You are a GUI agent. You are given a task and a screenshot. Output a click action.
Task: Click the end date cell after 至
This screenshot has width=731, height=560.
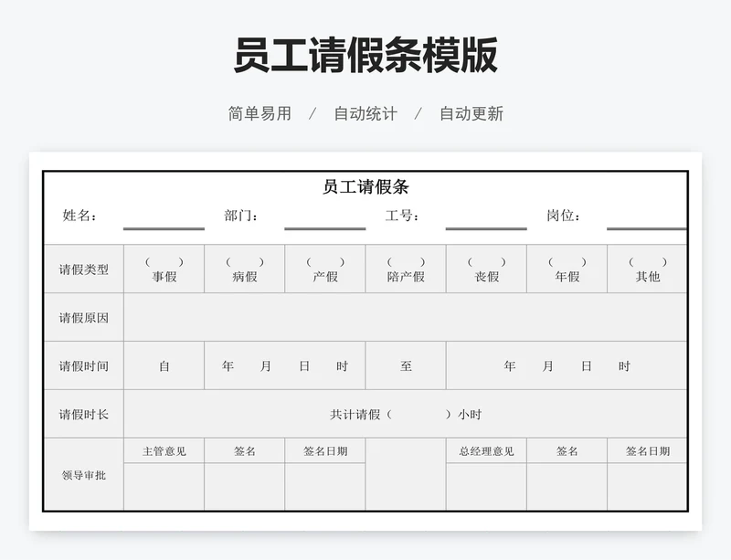click(x=567, y=366)
